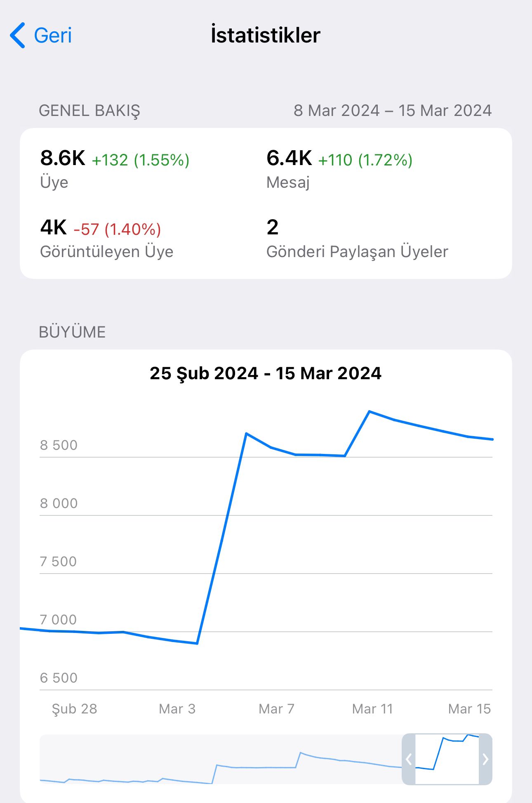Screen dimensions: 532x803
Task: Tap the blue back chevron icon
Action: point(18,35)
